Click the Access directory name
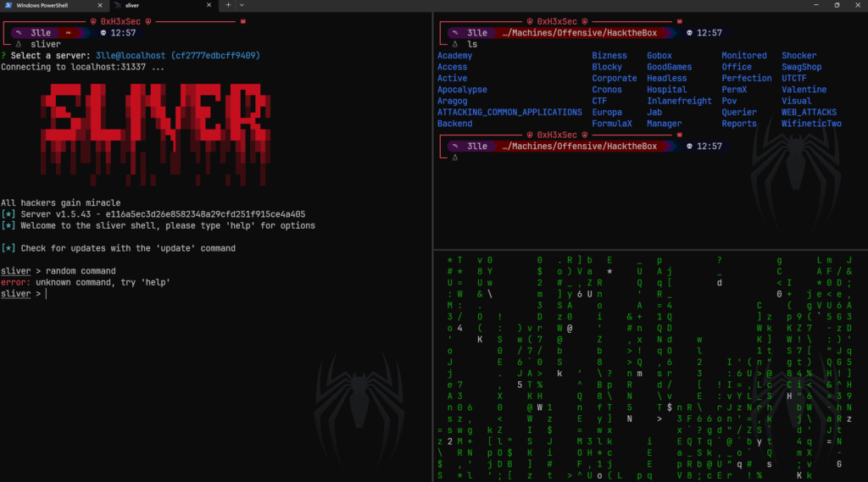This screenshot has height=482, width=868. point(453,67)
